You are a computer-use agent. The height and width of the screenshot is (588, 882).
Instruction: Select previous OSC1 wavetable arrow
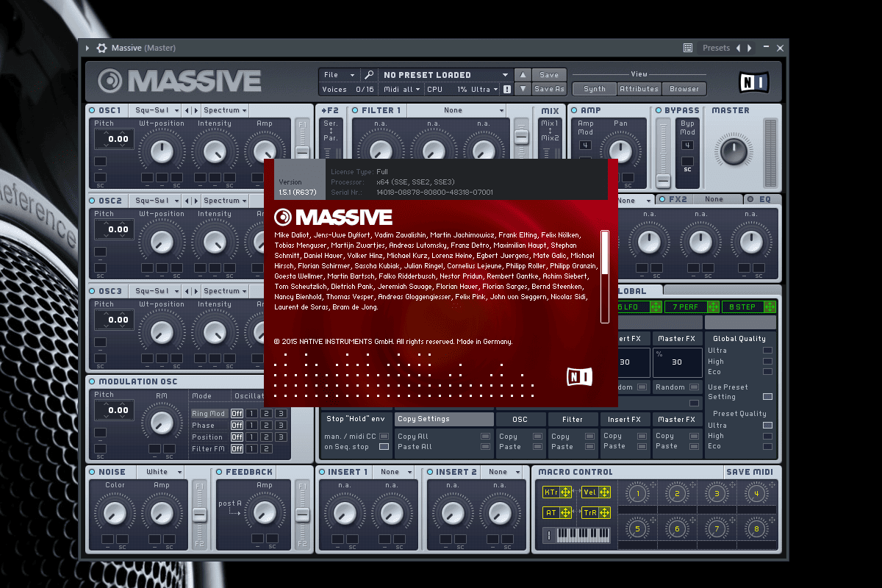pos(187,110)
